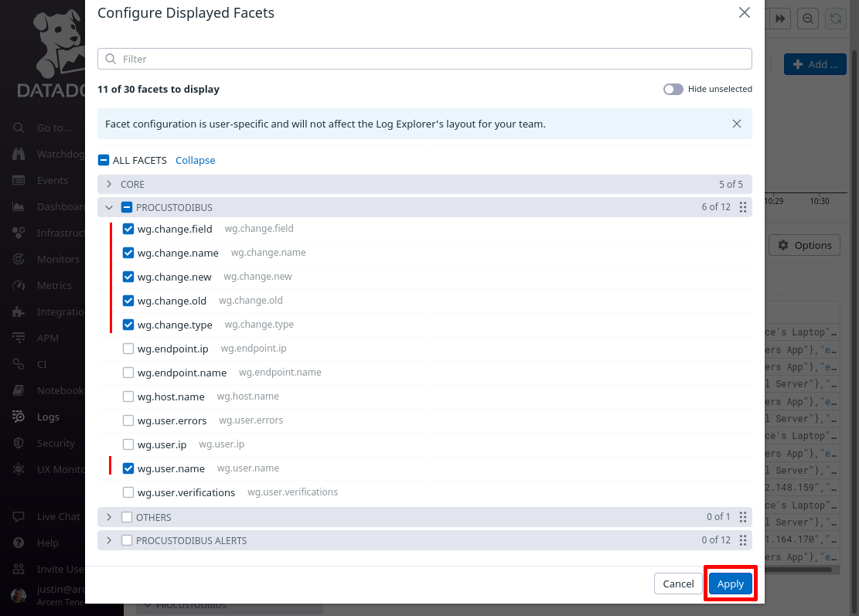Image resolution: width=859 pixels, height=616 pixels.
Task: Click drag handle for PROCUSTODIBUS ALERTS group
Action: click(743, 540)
